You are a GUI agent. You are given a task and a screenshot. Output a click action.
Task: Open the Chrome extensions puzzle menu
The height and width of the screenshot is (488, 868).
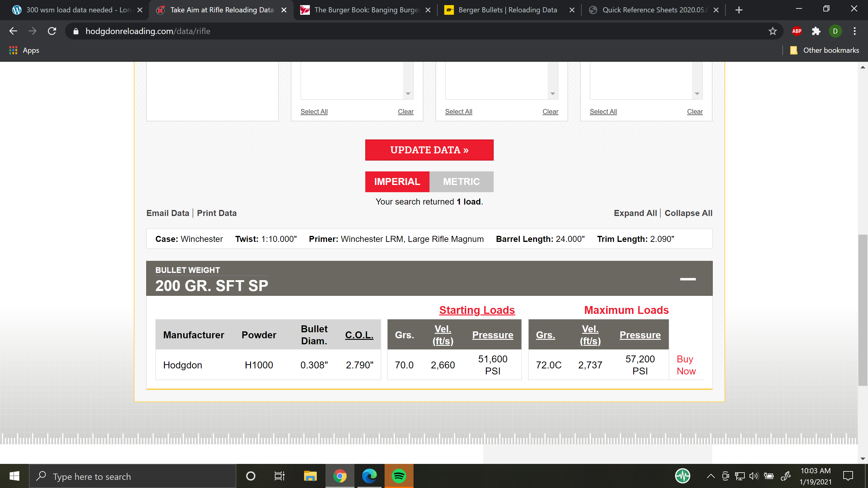pos(816,31)
